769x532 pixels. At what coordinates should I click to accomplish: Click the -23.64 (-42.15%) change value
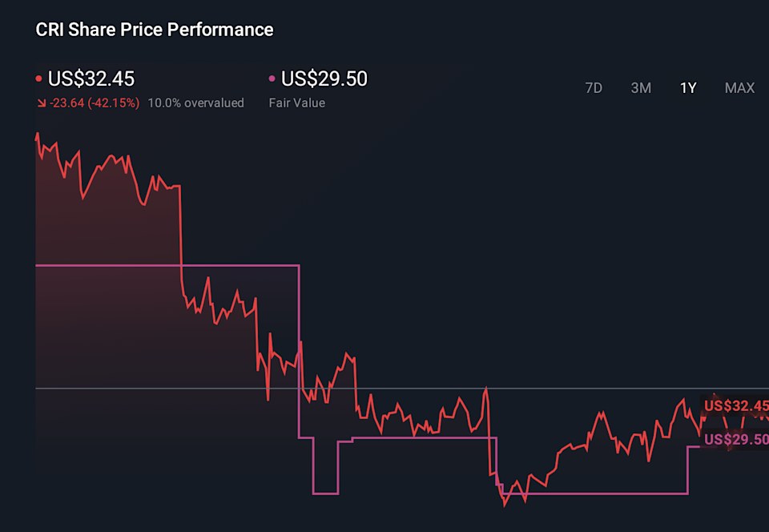pos(95,103)
